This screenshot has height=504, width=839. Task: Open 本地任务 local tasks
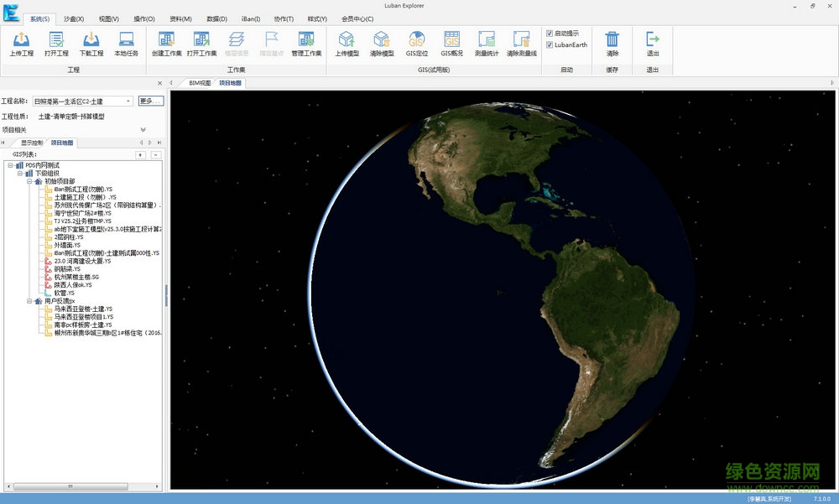pyautogui.click(x=126, y=41)
